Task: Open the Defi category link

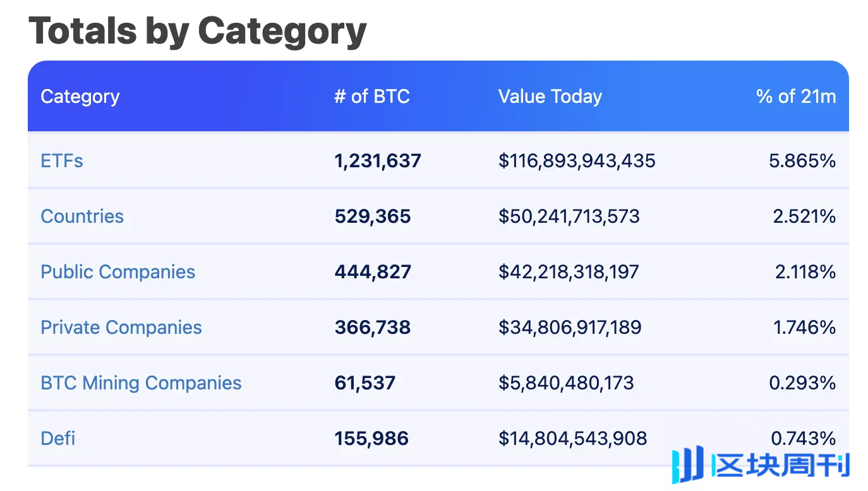Action: click(58, 439)
